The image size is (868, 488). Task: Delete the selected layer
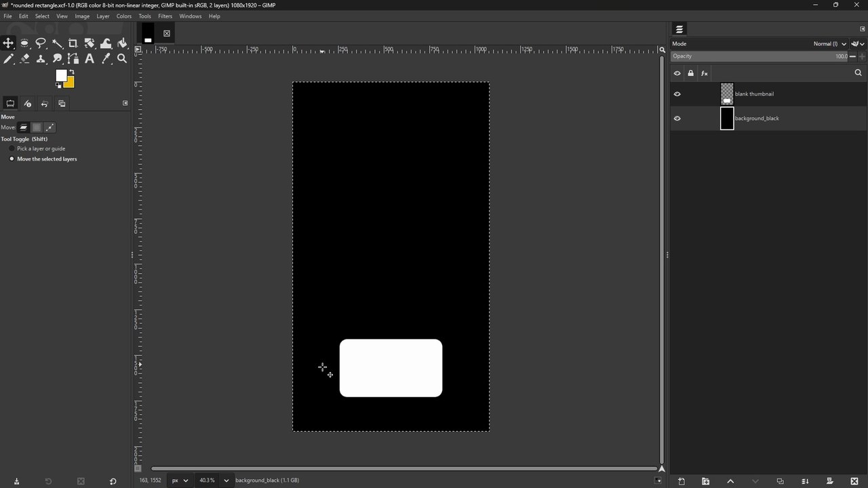click(854, 481)
